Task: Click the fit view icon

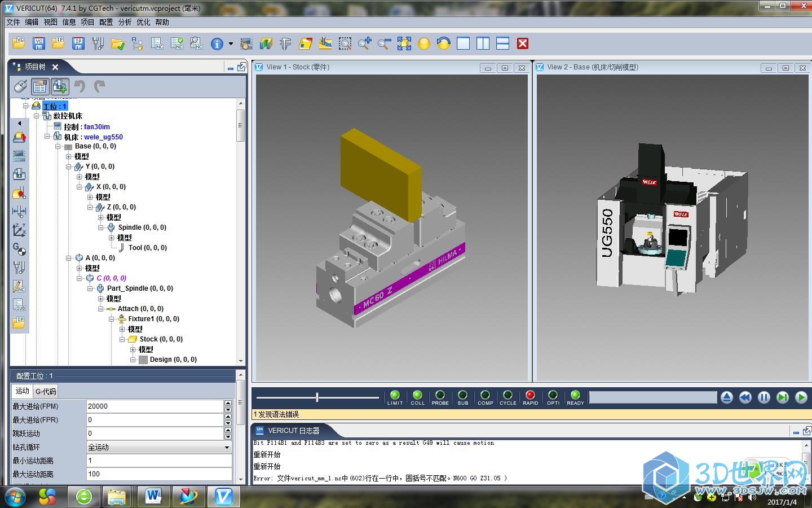Action: [404, 43]
